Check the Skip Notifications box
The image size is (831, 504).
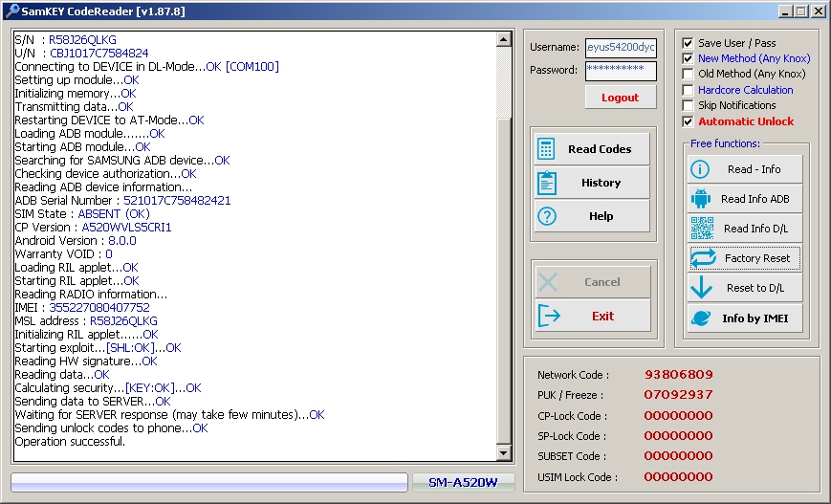click(688, 105)
